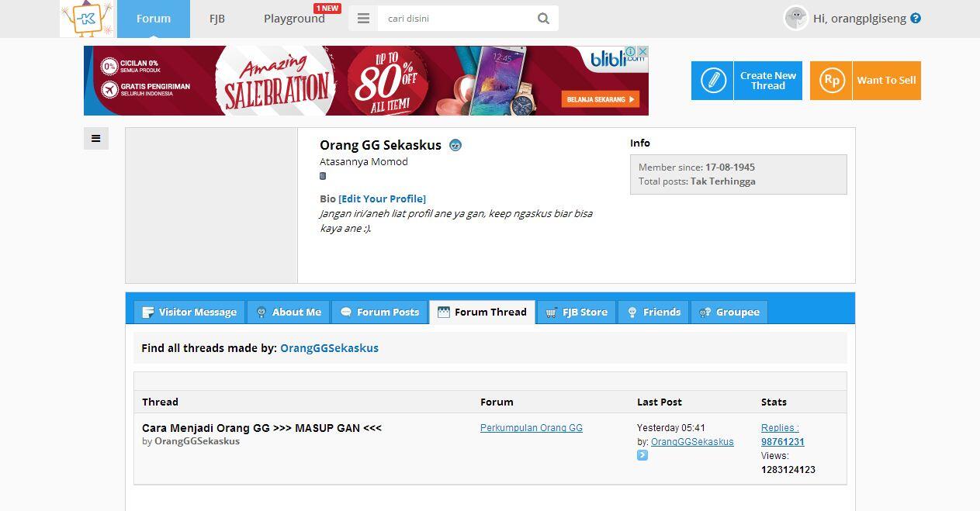Click 'Belanja Sekarang' button in ad
The height and width of the screenshot is (511, 980).
point(601,99)
